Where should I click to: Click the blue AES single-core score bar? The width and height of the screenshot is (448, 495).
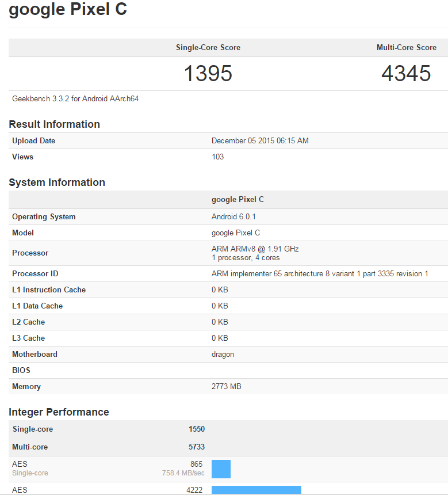click(221, 469)
